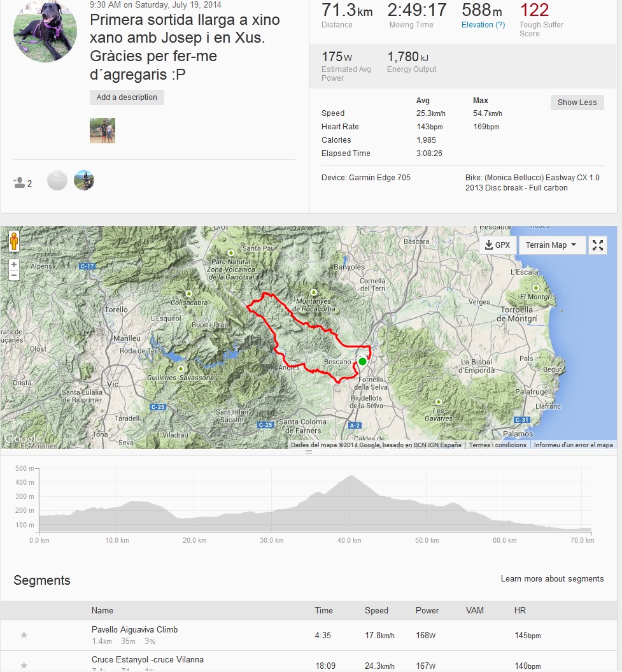This screenshot has height=672, width=622.
Task: Click the green start marker on map
Action: pos(362,362)
